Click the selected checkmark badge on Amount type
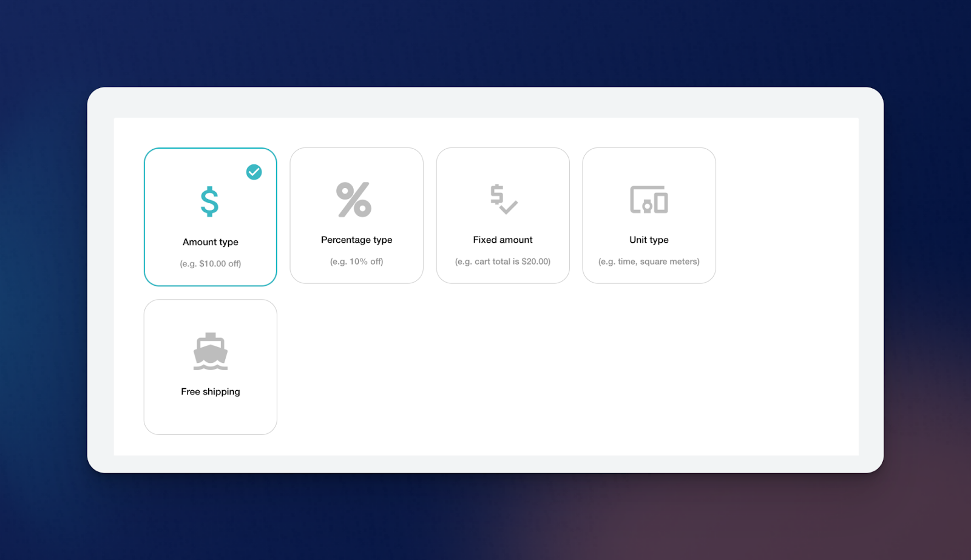 click(254, 172)
